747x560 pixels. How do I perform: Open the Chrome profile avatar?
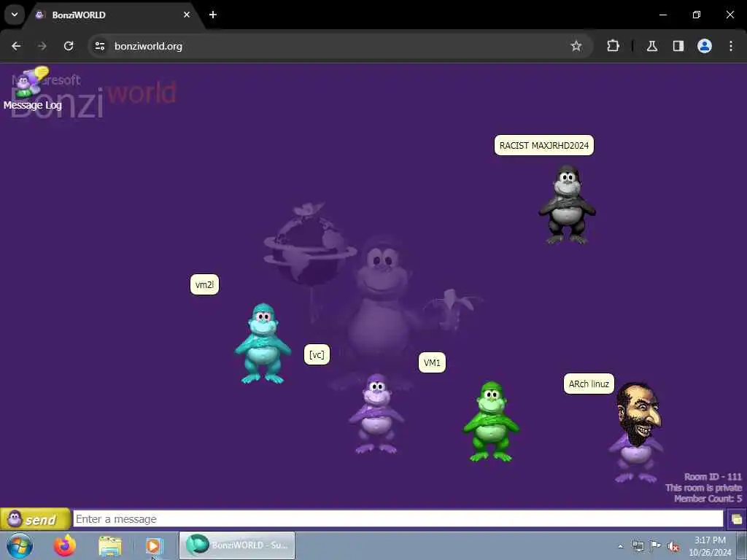[x=705, y=46]
